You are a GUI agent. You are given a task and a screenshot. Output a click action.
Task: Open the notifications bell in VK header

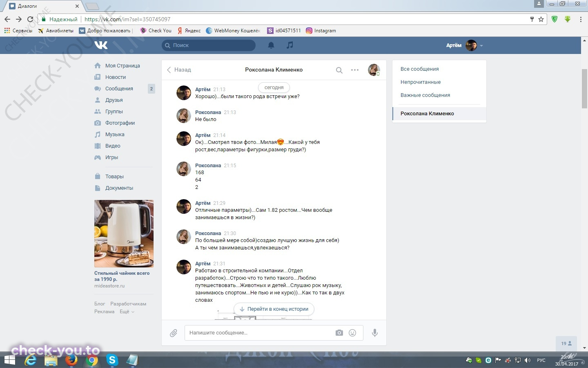(271, 45)
